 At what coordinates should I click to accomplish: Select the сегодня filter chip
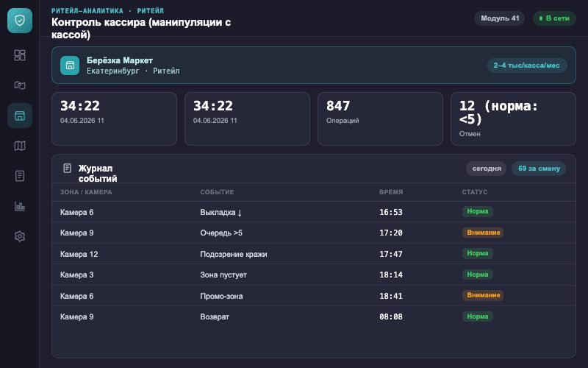[487, 169]
